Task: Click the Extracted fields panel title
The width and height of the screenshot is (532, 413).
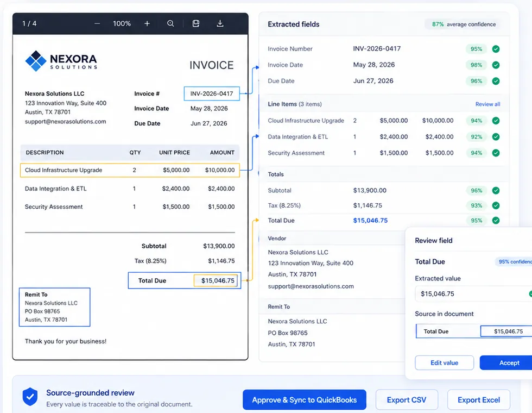Action: click(294, 24)
